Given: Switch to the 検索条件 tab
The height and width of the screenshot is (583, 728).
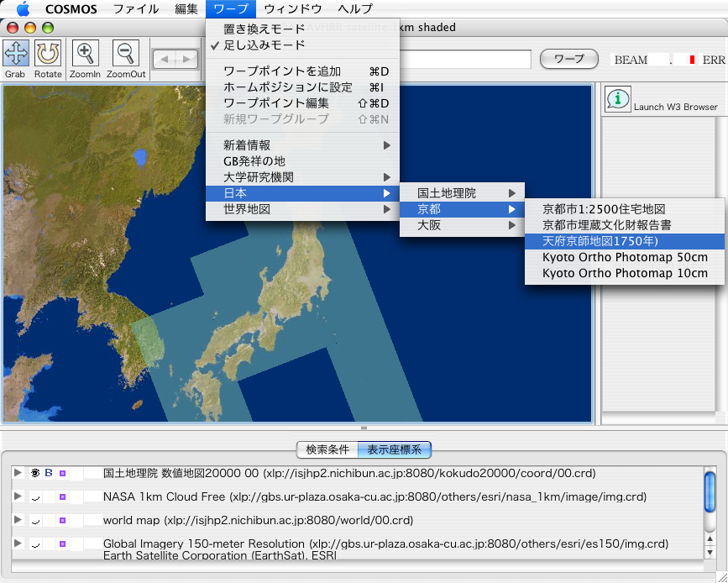Looking at the screenshot, I should click(x=327, y=449).
